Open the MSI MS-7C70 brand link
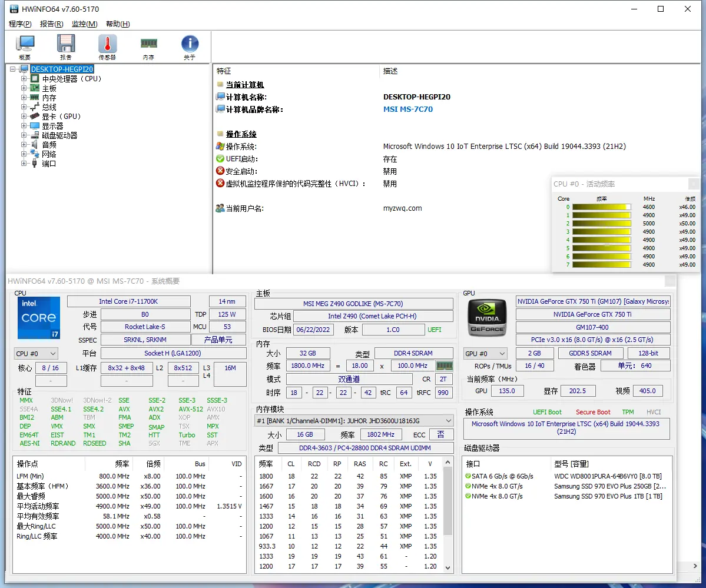This screenshot has width=706, height=588. [408, 109]
